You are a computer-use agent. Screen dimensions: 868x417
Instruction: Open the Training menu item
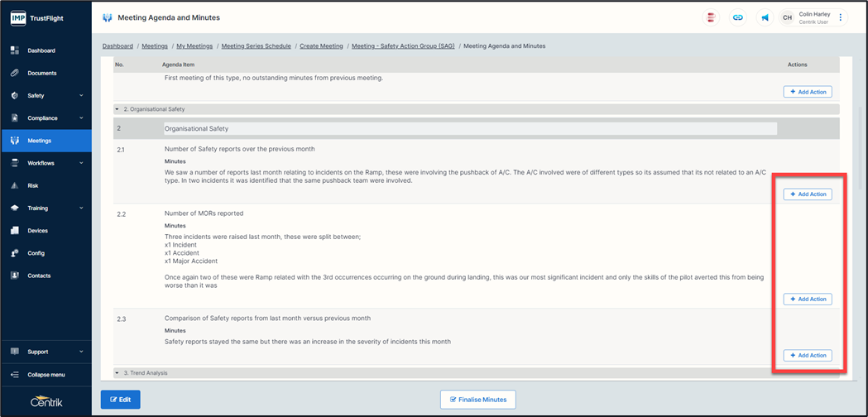(38, 208)
